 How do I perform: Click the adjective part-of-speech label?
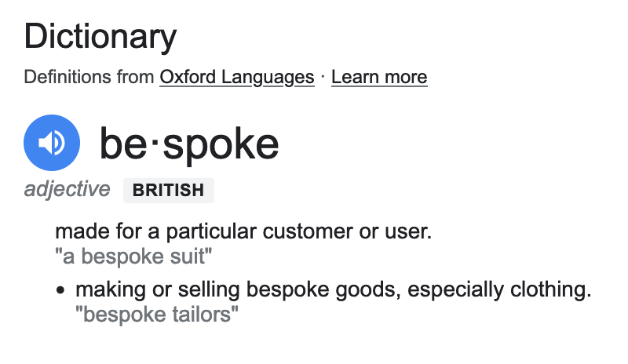pos(67,189)
